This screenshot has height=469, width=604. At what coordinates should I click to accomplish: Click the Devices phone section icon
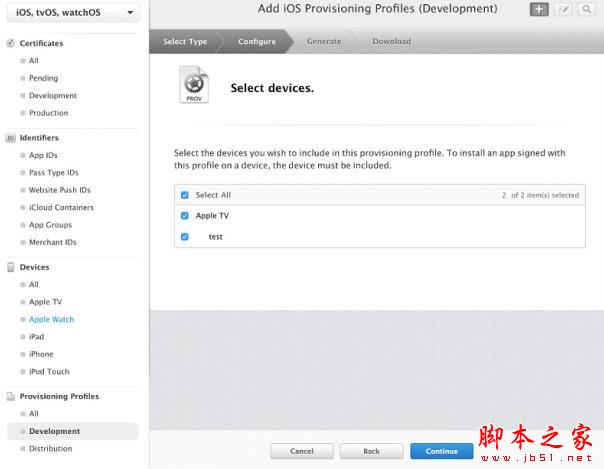point(11,267)
